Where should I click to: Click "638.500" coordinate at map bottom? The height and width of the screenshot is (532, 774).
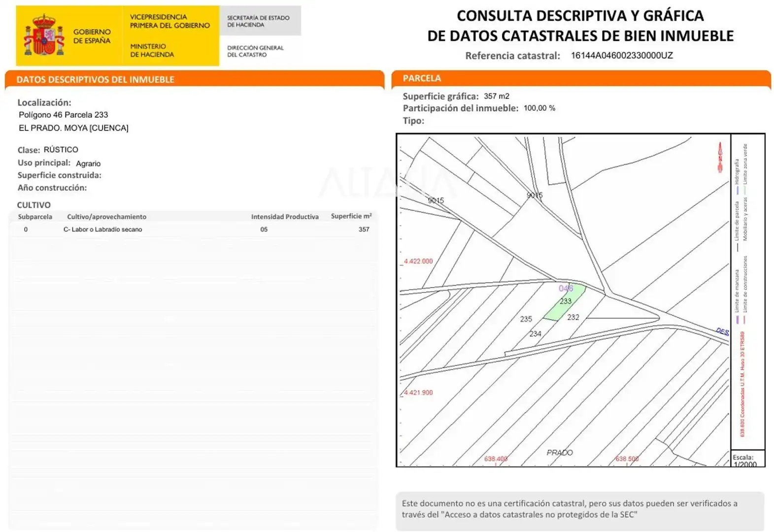coord(627,459)
